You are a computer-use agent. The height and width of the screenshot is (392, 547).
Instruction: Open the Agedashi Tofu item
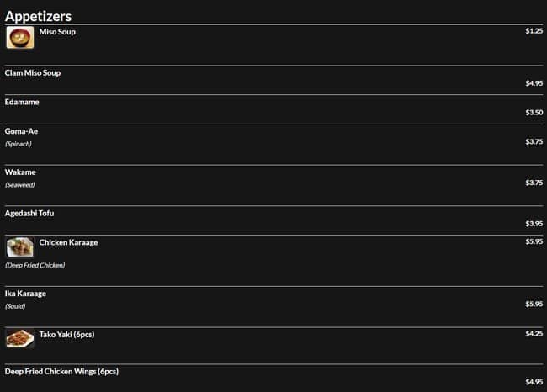29,214
